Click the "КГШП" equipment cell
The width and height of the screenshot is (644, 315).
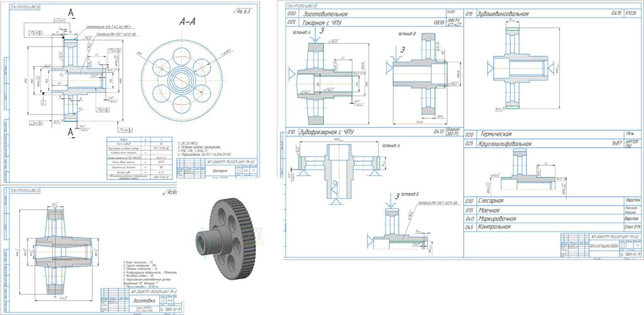pos(454,13)
